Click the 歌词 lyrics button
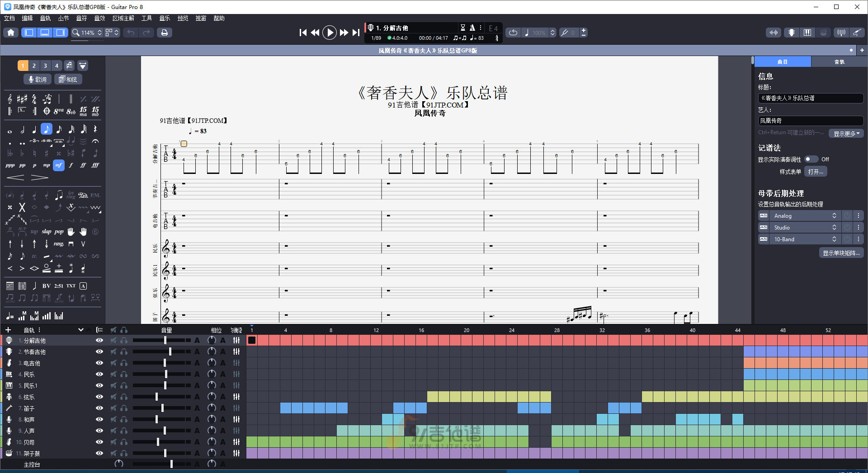Screen dimensions: 868x473 pyautogui.click(x=38, y=80)
